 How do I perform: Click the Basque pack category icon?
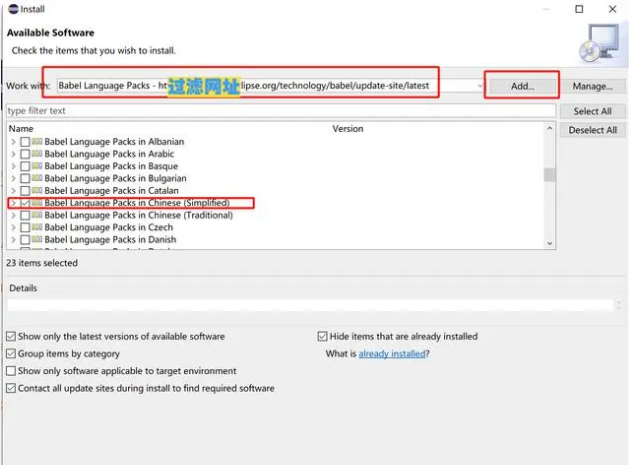(x=37, y=166)
